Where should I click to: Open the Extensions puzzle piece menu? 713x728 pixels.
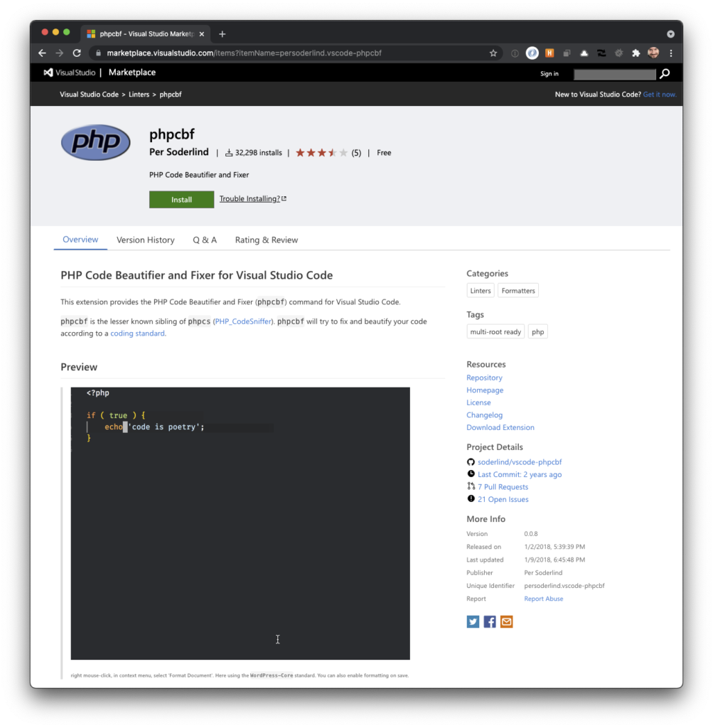pyautogui.click(x=636, y=53)
